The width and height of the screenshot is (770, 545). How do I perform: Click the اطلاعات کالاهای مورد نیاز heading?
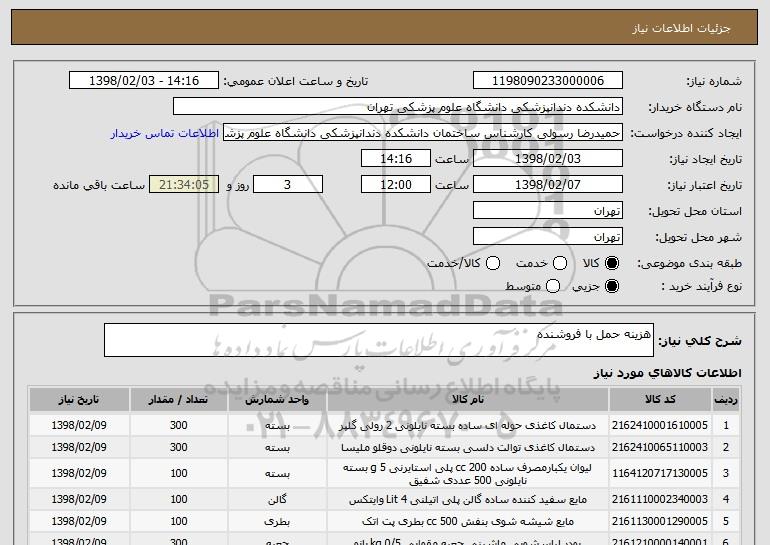point(667,373)
